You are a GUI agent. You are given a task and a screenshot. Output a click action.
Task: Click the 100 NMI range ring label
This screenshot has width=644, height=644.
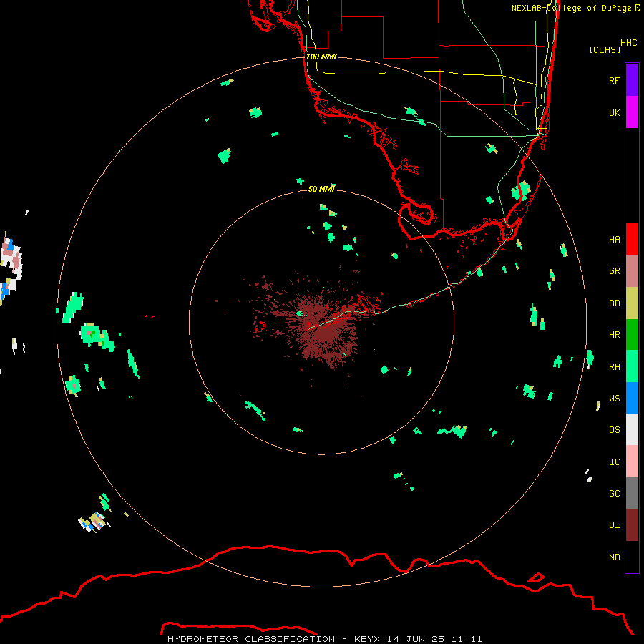[x=321, y=57]
